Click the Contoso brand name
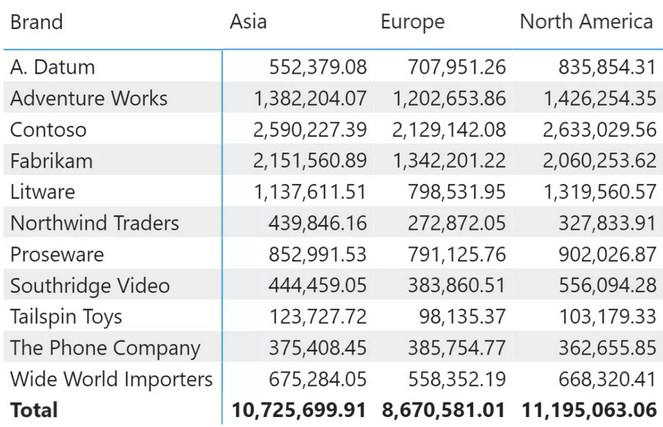This screenshot has height=427, width=663. click(x=48, y=130)
